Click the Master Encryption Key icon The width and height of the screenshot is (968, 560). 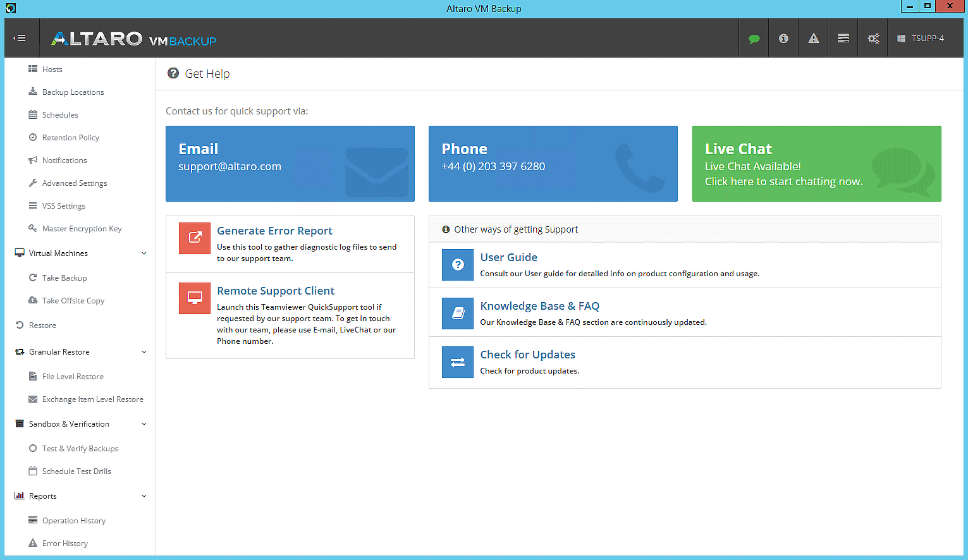33,228
